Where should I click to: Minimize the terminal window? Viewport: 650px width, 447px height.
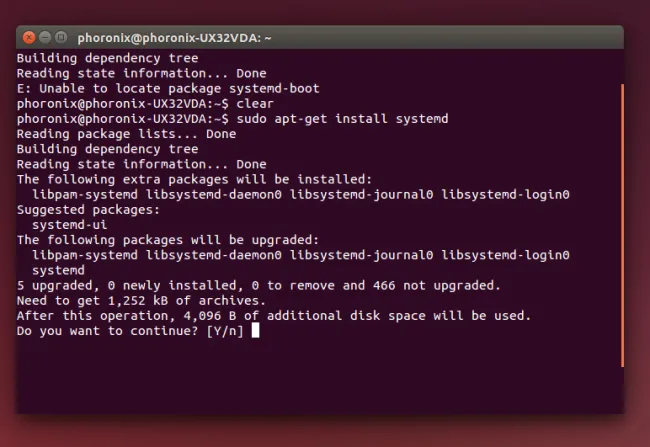click(x=45, y=38)
